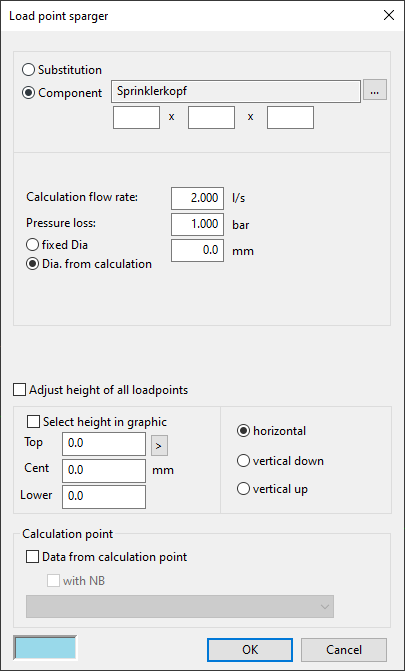
Task: Select vertical down orientation
Action: pyautogui.click(x=280, y=461)
